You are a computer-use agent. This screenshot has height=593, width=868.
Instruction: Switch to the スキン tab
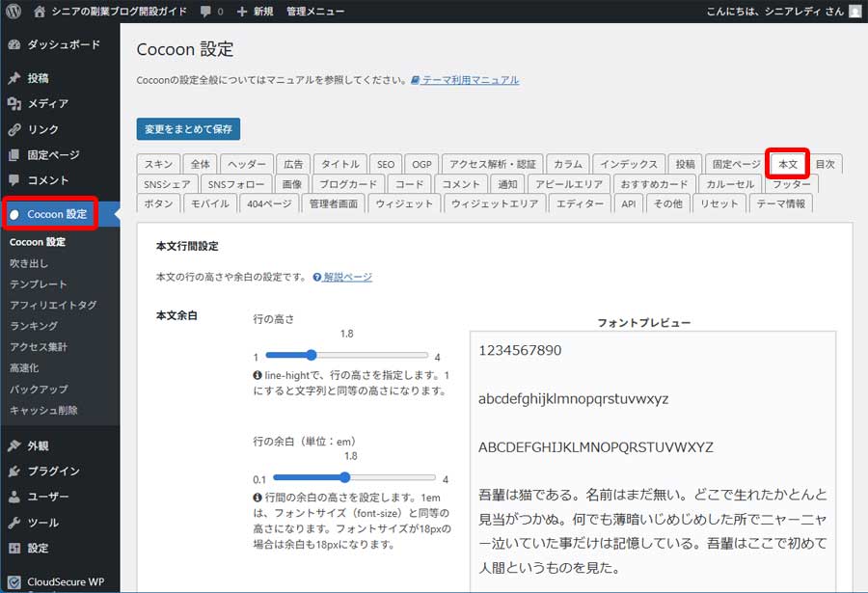coord(157,163)
